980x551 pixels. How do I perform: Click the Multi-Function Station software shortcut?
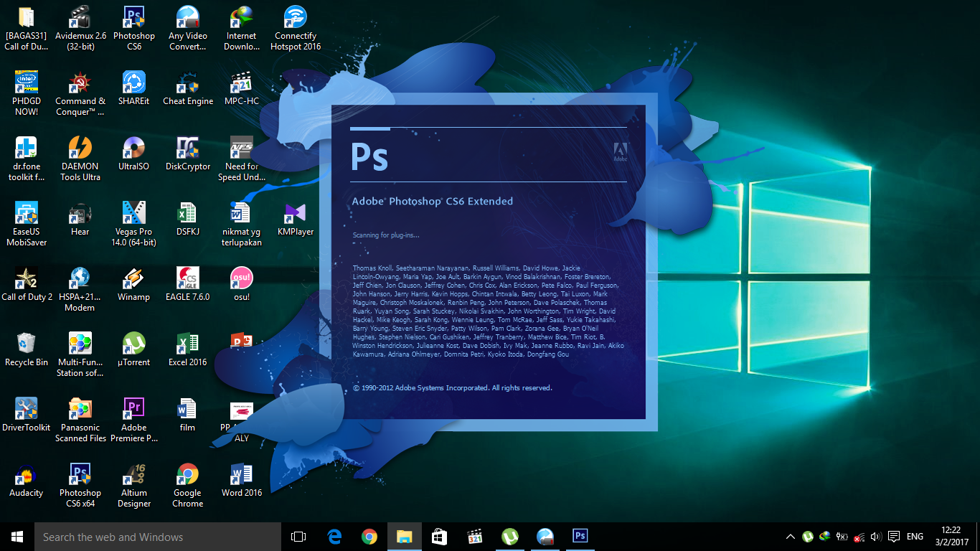pyautogui.click(x=80, y=355)
